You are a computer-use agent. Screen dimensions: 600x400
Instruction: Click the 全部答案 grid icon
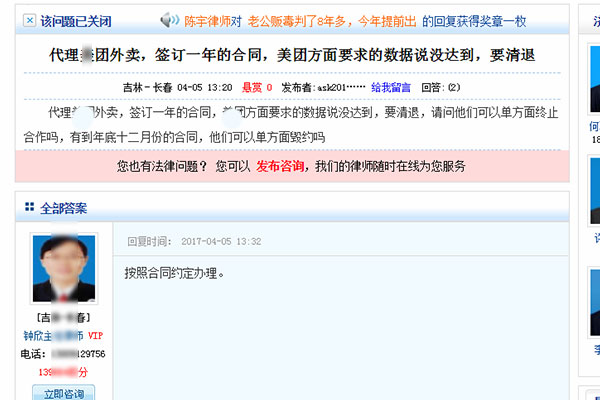click(x=30, y=208)
